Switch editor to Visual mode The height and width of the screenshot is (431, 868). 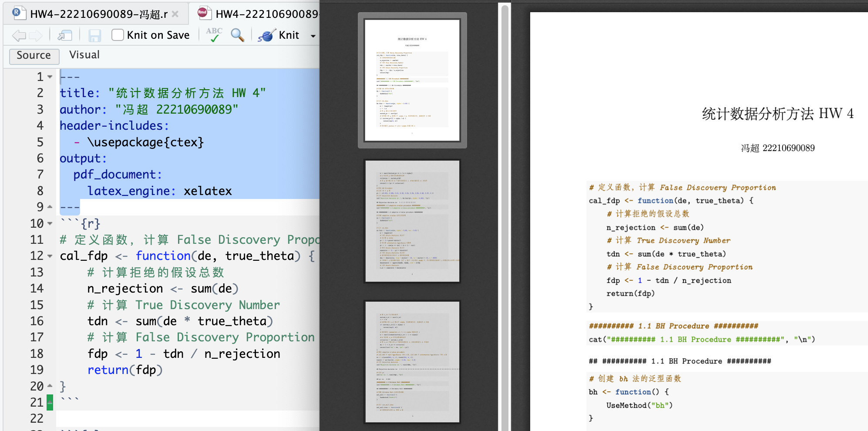click(x=84, y=55)
